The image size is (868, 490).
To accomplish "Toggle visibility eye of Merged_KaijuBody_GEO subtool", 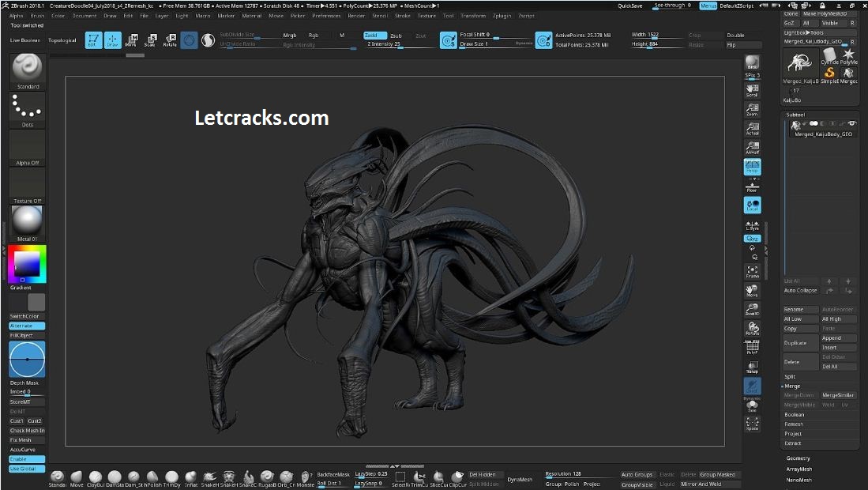I will 851,123.
